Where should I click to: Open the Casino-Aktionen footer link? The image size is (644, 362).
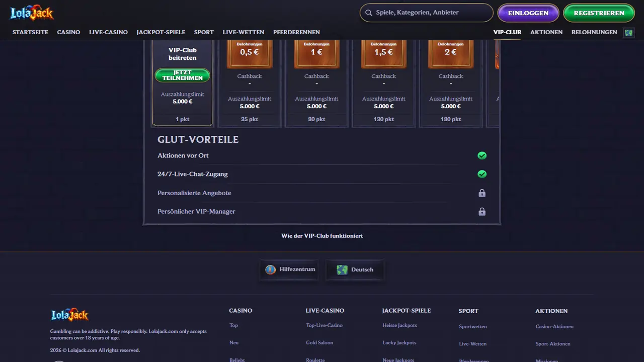[554, 327]
